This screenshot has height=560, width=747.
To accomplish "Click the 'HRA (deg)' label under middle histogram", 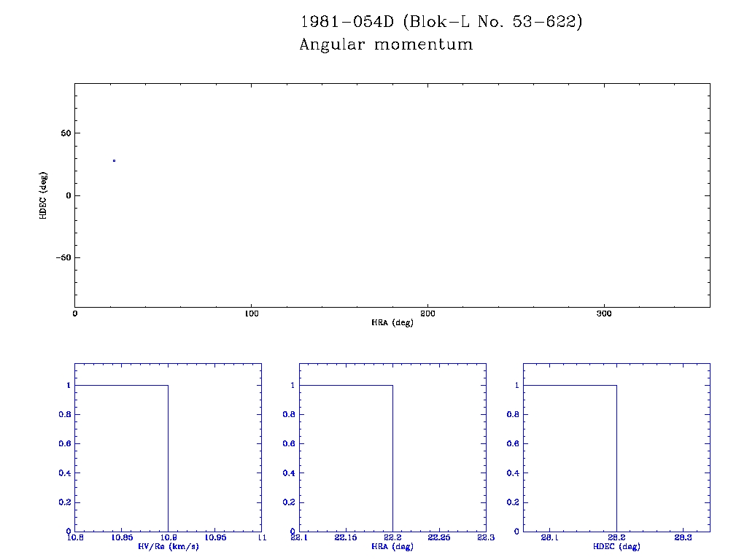I will click(x=392, y=546).
